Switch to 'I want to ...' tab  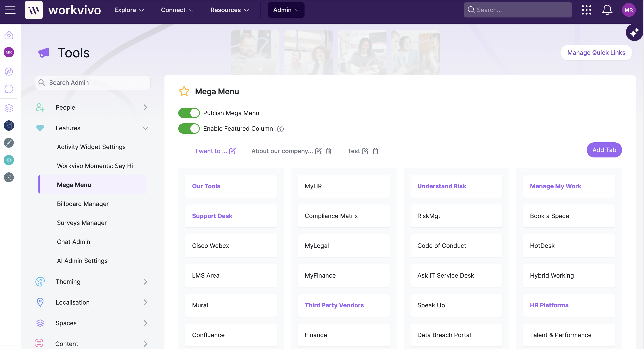pos(211,151)
